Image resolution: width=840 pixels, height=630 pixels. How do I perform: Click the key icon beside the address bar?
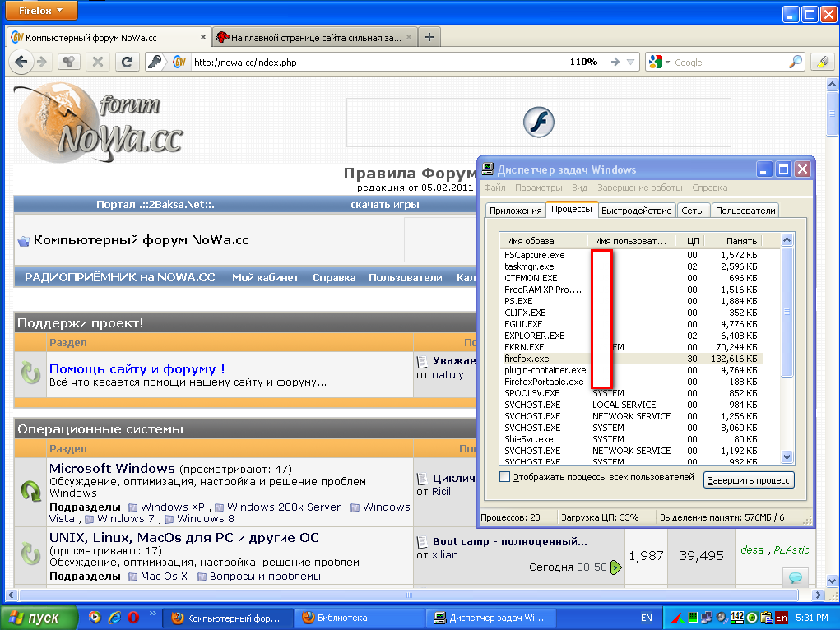(x=155, y=63)
